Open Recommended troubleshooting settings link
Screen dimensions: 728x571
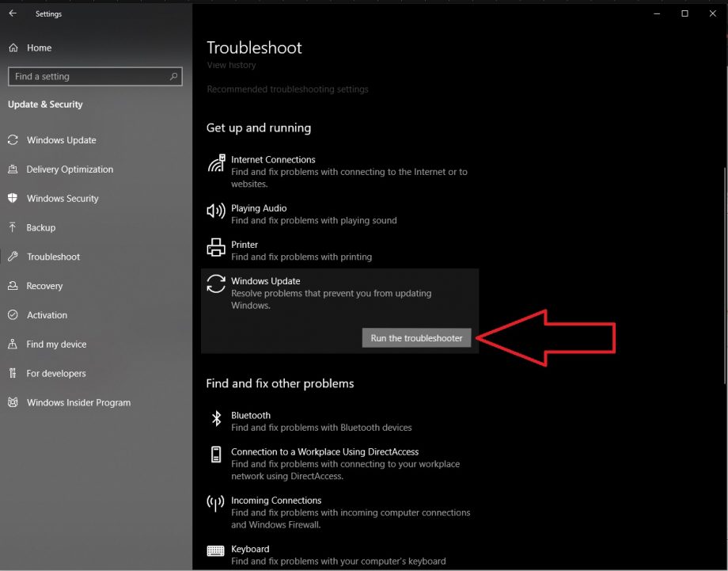click(x=287, y=89)
